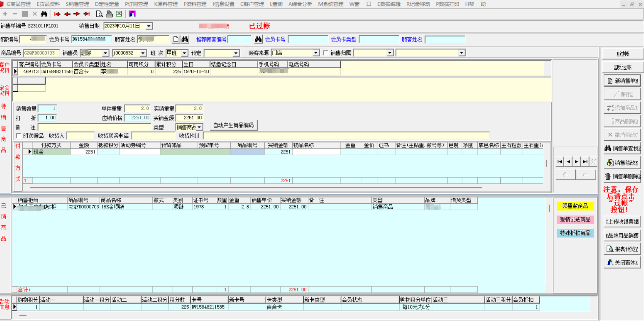The width and height of the screenshot is (644, 321).
Task: Click the printer icon in toolbar
Action: (x=109, y=14)
